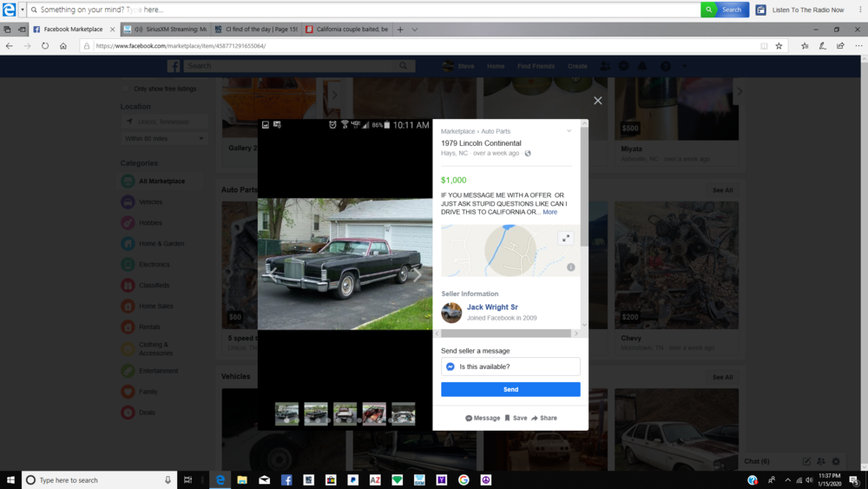Select the first photo thumbnail

coord(286,413)
